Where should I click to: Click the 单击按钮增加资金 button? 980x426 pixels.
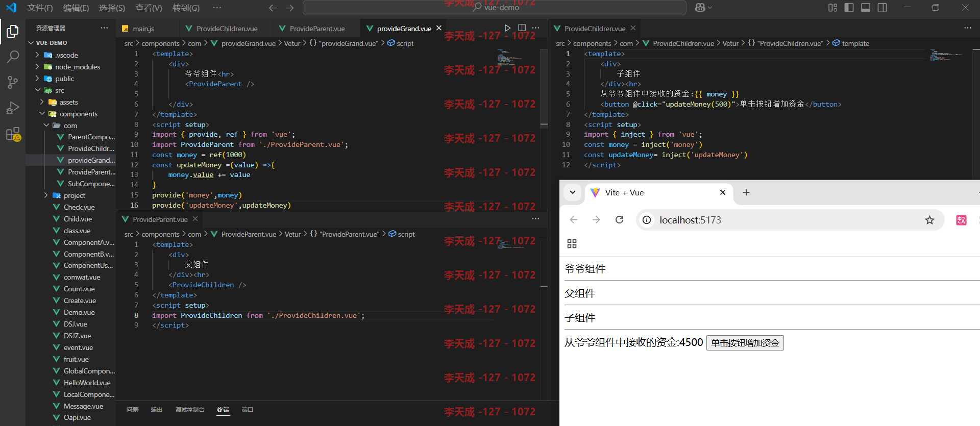point(745,343)
